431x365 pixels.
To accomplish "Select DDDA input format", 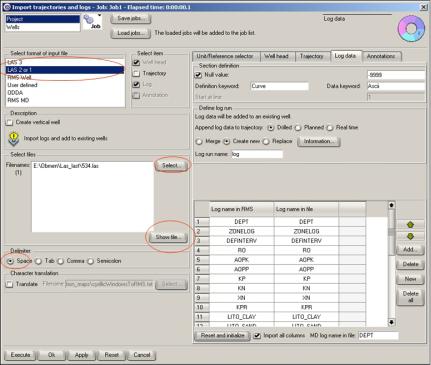I will (x=65, y=93).
